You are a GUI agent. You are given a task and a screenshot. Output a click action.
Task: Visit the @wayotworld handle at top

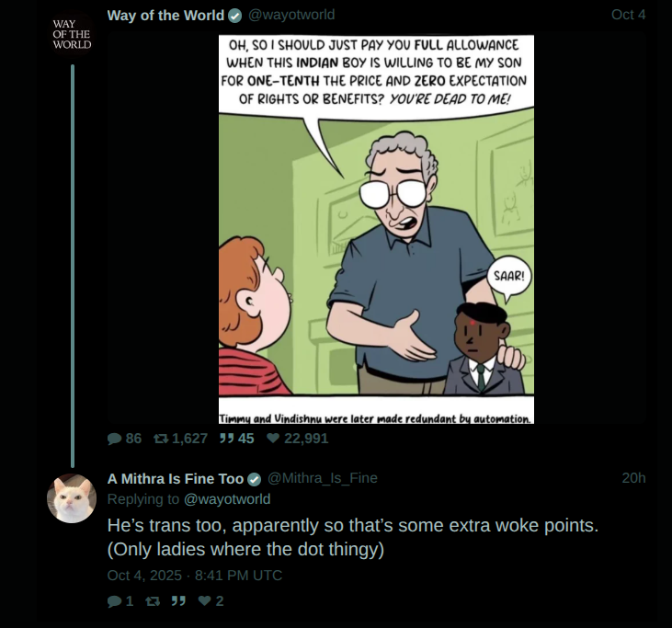pyautogui.click(x=291, y=15)
